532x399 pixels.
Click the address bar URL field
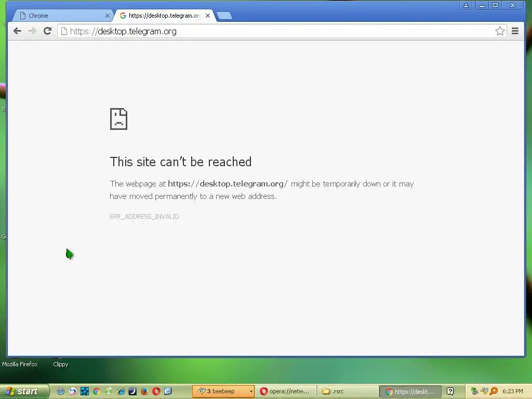(x=282, y=31)
